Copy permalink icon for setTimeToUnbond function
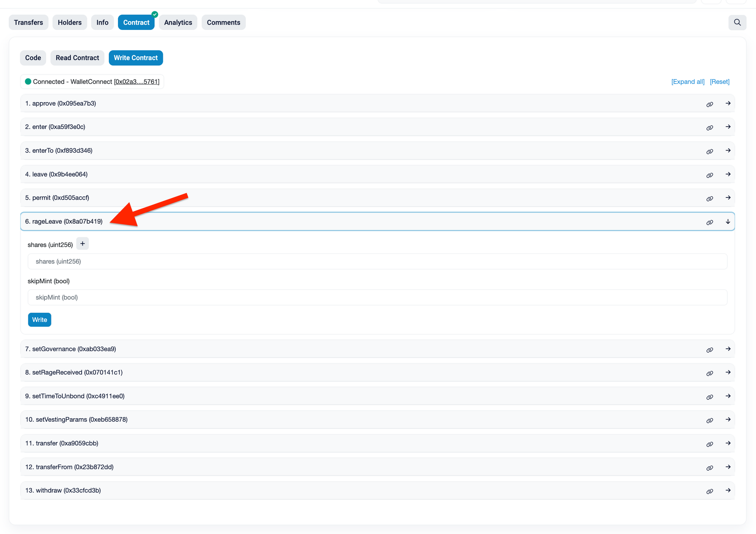Image resolution: width=756 pixels, height=534 pixels. (x=710, y=397)
